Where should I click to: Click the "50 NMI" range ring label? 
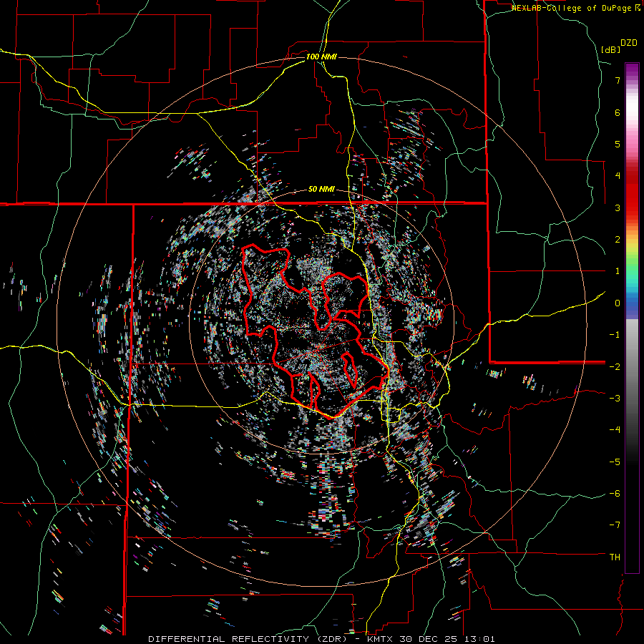(321, 190)
